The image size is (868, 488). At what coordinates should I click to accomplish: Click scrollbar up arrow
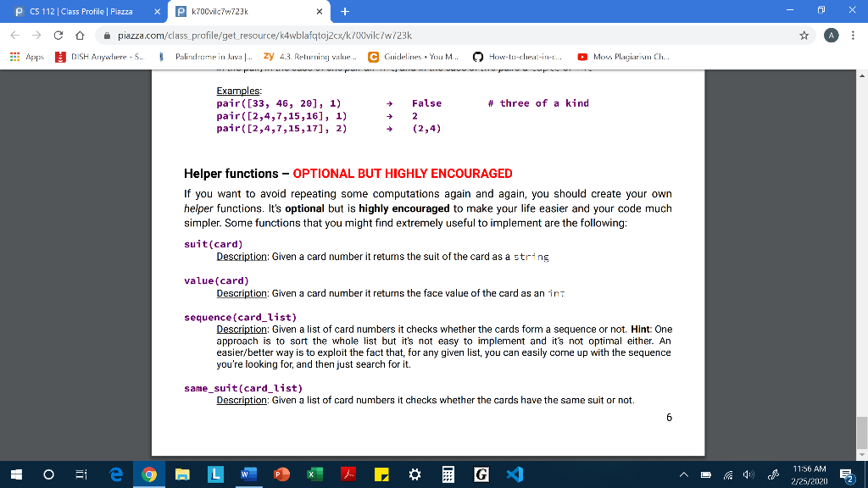[862, 75]
